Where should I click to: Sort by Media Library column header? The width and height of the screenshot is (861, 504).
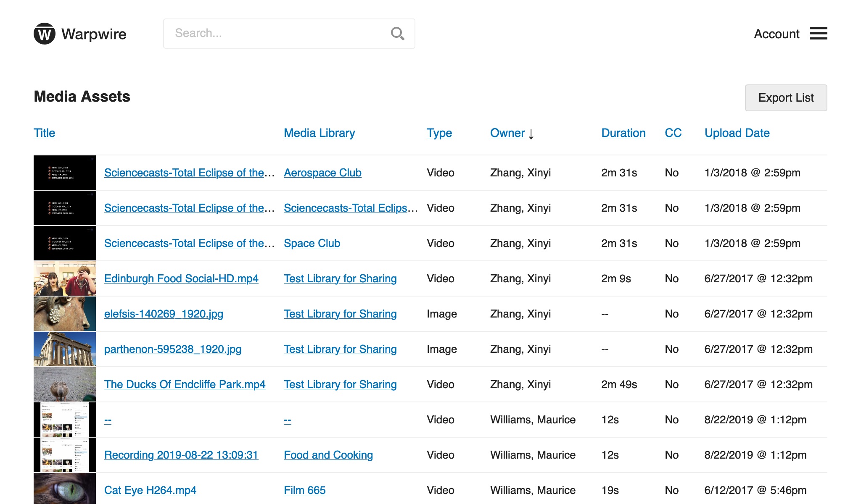click(x=319, y=133)
